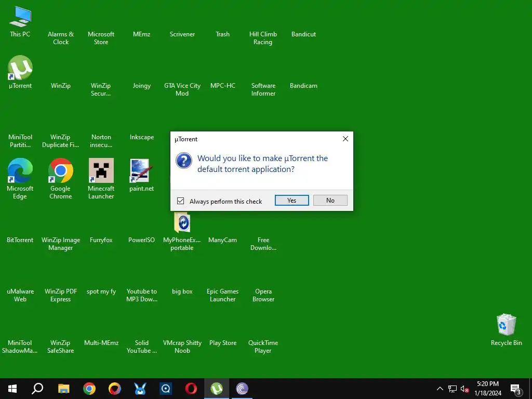The width and height of the screenshot is (532, 399).
Task: Select the Multi-MEmz label
Action: pyautogui.click(x=101, y=343)
